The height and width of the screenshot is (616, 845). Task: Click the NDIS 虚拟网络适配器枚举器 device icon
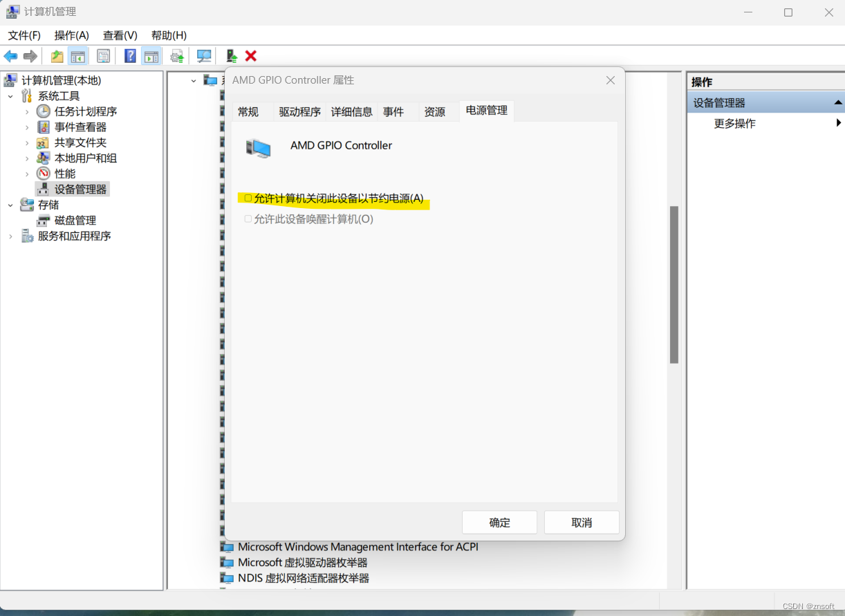point(227,578)
